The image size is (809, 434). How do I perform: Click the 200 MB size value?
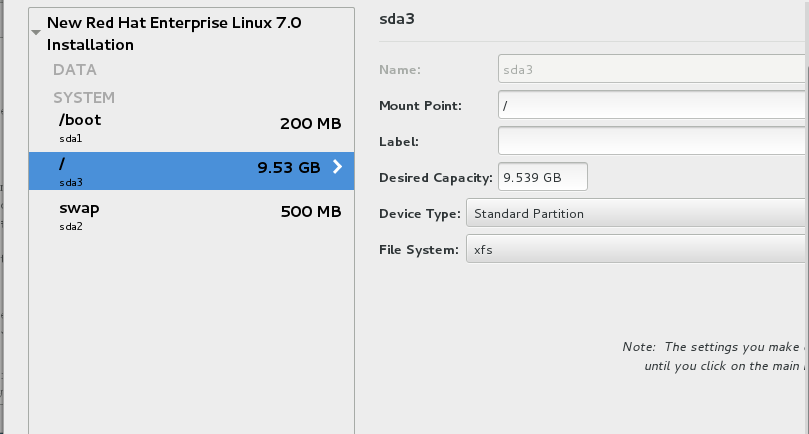click(311, 124)
